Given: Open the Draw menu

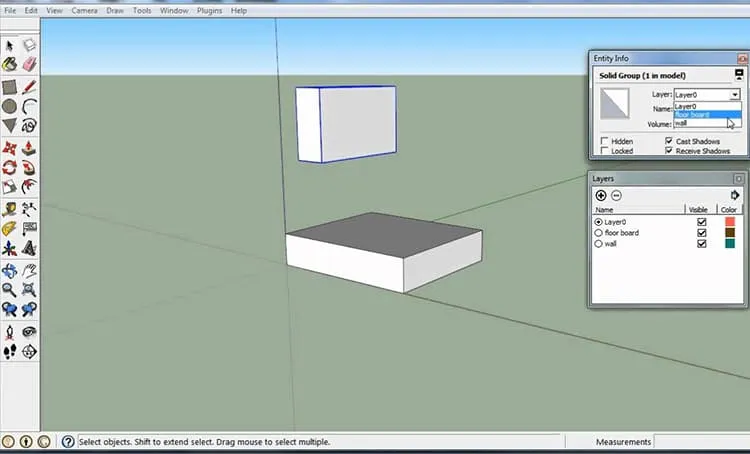Looking at the screenshot, I should (115, 10).
